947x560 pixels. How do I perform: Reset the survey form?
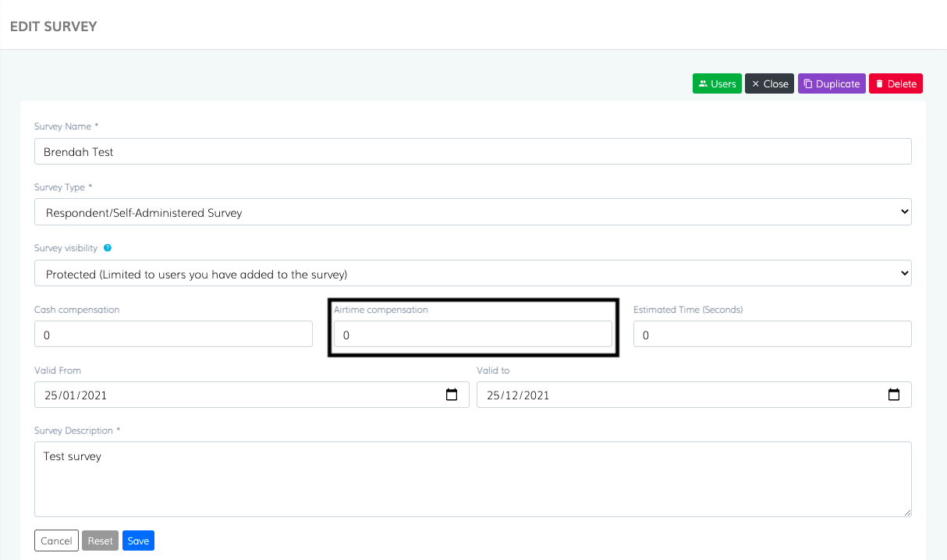click(x=100, y=541)
